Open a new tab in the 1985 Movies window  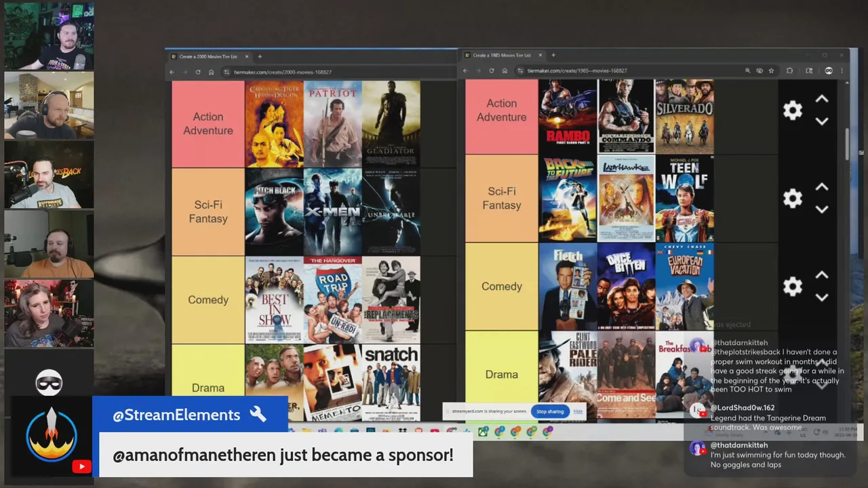[553, 55]
